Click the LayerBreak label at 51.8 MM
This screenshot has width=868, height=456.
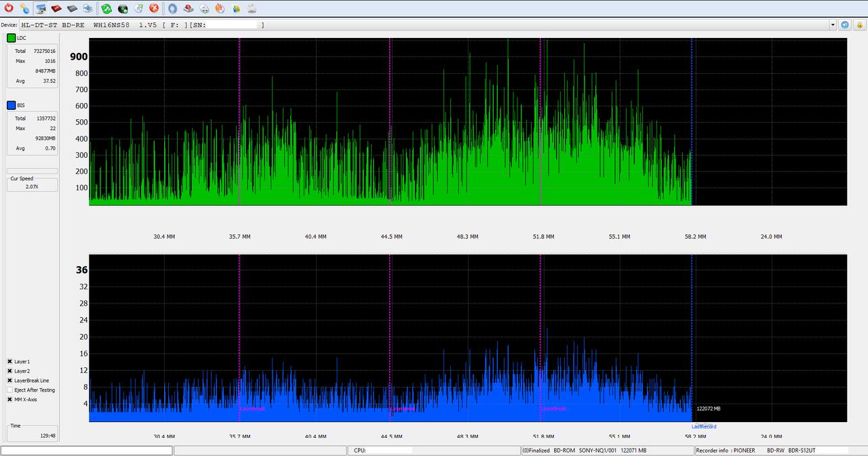coord(553,409)
